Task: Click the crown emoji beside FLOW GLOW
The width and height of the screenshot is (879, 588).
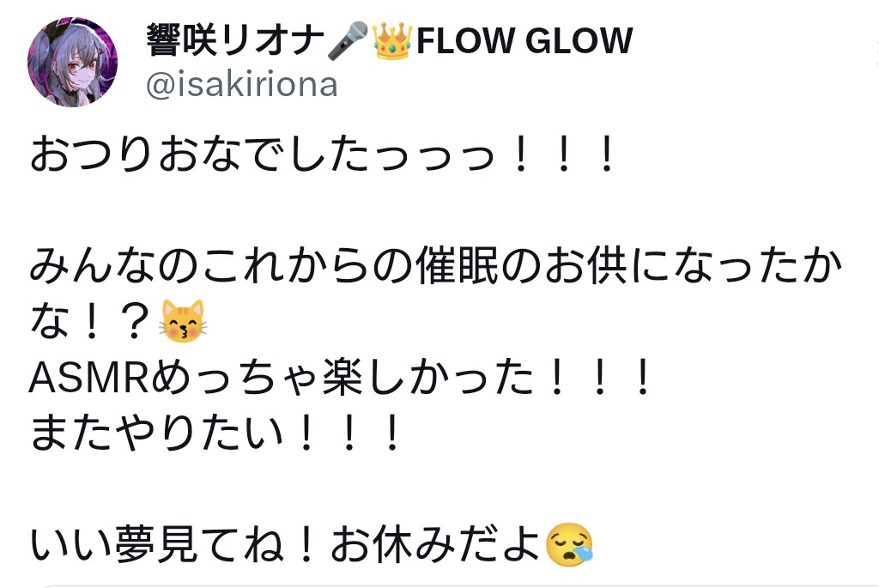Action: coord(391,40)
